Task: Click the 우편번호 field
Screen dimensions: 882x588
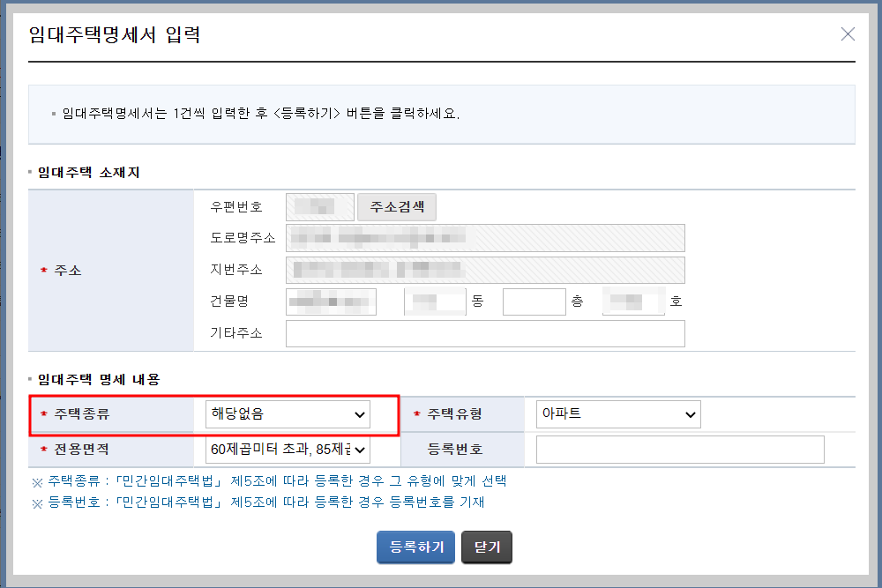Action: click(318, 206)
